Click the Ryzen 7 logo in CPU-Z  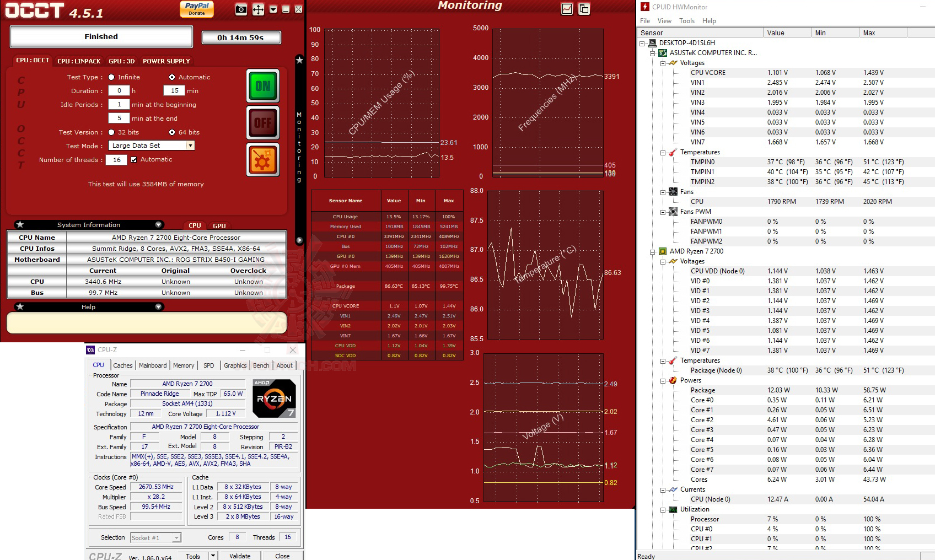point(274,398)
